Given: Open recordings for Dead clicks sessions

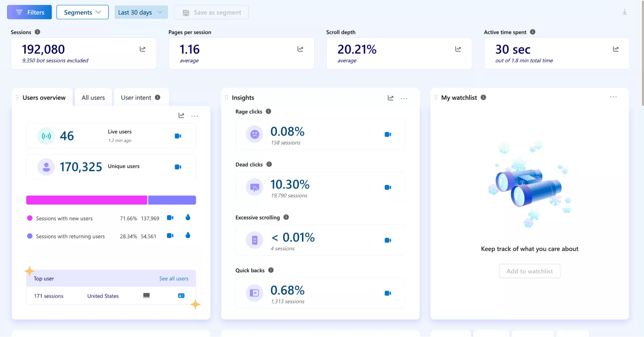Looking at the screenshot, I should (388, 187).
